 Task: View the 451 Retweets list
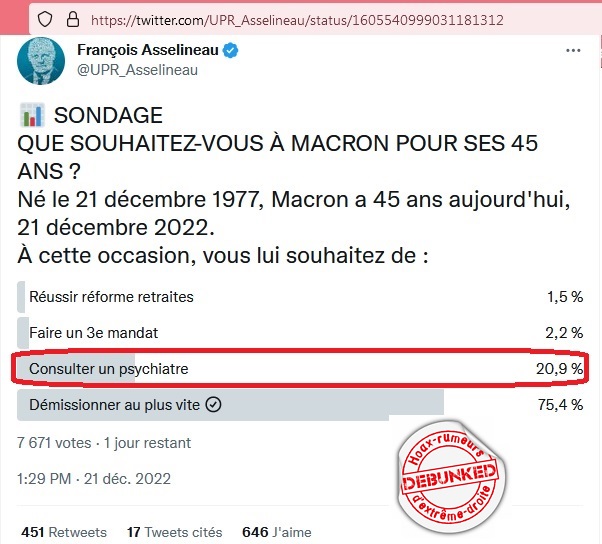(x=64, y=532)
